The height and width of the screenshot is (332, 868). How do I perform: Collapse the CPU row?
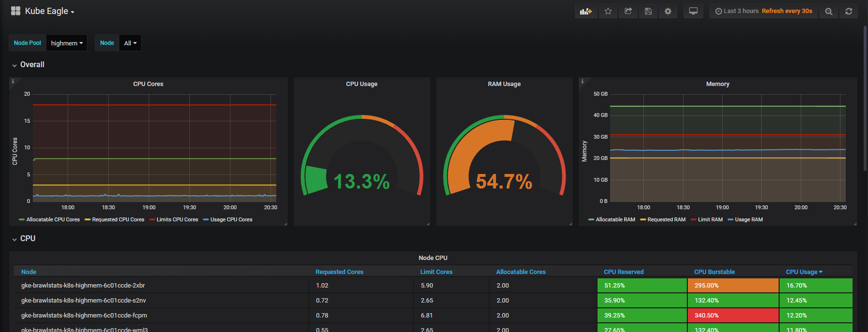coord(24,239)
